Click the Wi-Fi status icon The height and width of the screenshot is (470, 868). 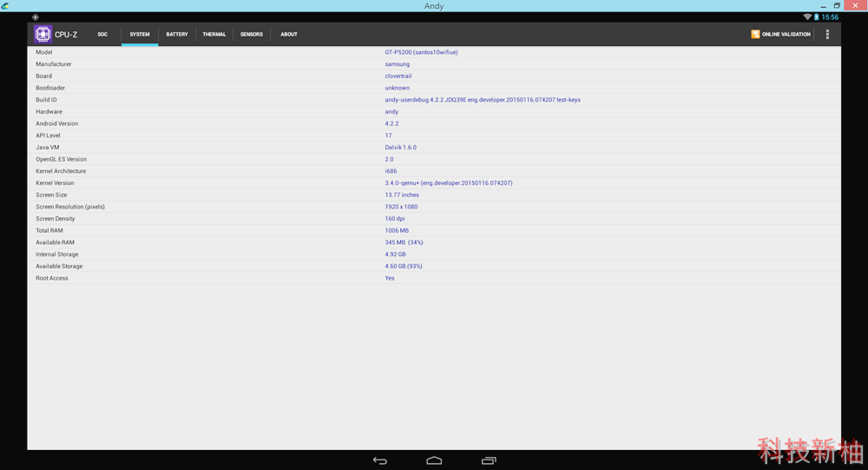[x=807, y=17]
